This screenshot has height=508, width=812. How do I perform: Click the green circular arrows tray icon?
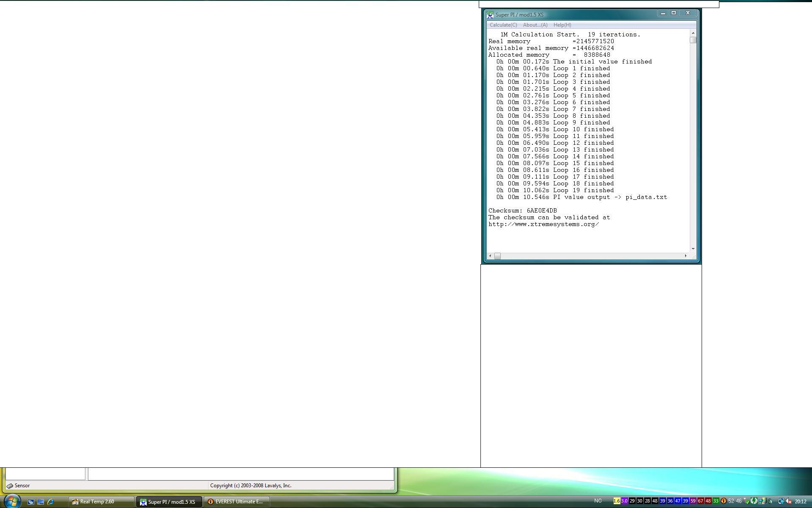click(754, 501)
